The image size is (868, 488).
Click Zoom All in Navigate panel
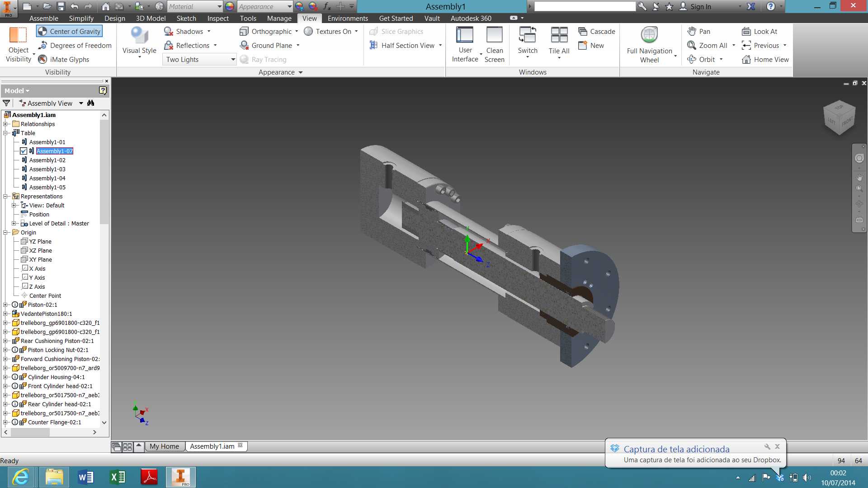coord(708,45)
